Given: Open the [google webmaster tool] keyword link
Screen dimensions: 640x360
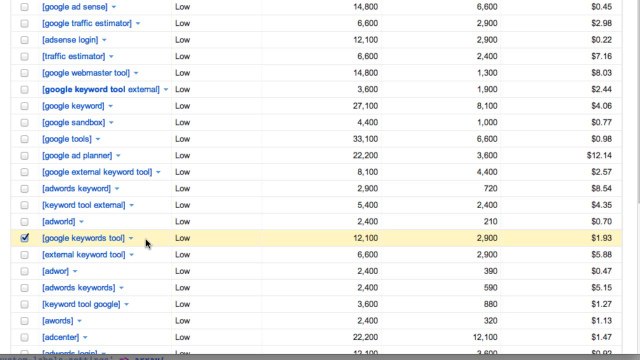Looking at the screenshot, I should (86, 73).
